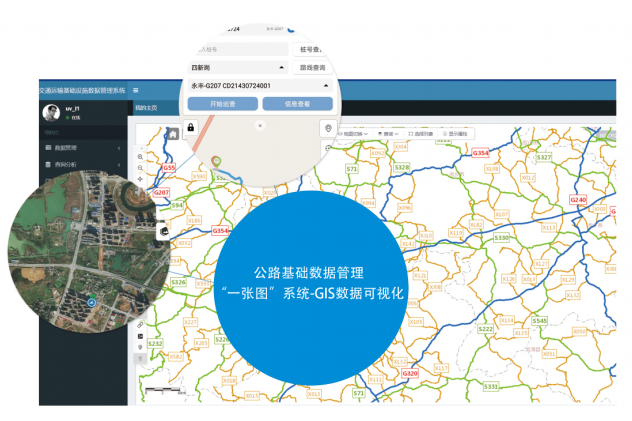Switch to the 我的主页 tab
The width and height of the screenshot is (632, 421).
tap(146, 106)
